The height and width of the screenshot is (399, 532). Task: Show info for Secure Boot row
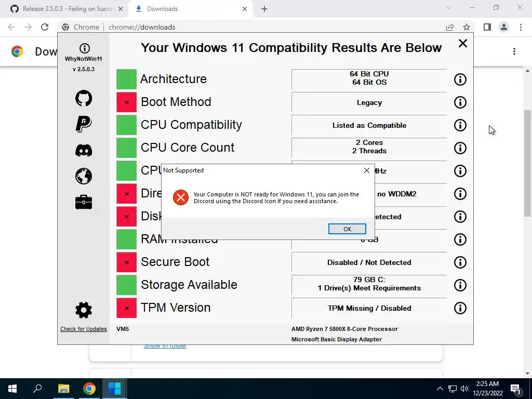click(x=460, y=262)
